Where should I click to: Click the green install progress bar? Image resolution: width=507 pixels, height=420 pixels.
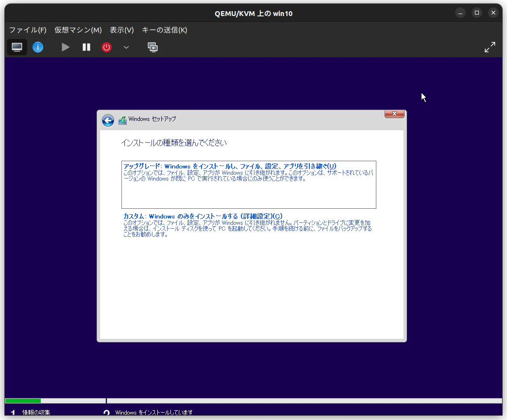(23, 401)
